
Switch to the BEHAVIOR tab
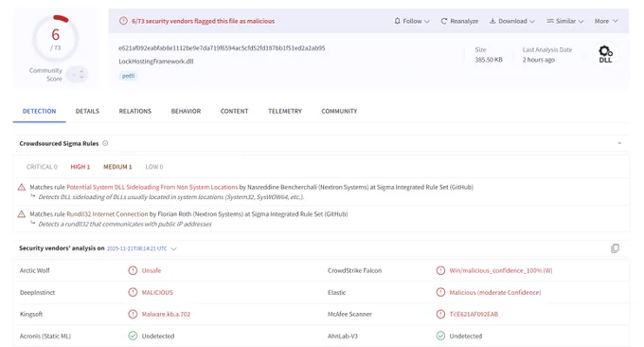[x=186, y=112]
